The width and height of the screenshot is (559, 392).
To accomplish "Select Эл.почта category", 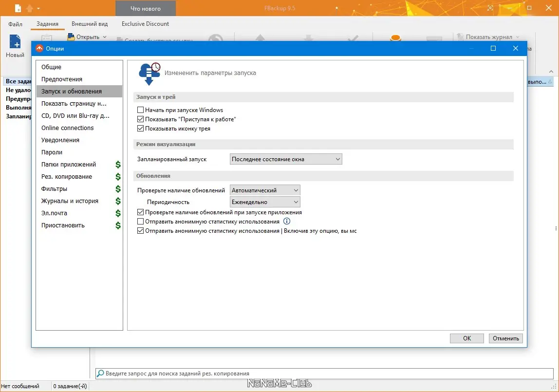I will pyautogui.click(x=79, y=213).
